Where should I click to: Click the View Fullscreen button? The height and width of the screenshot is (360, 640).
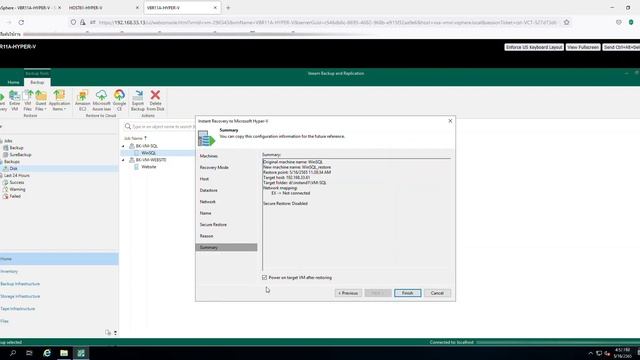(x=583, y=47)
